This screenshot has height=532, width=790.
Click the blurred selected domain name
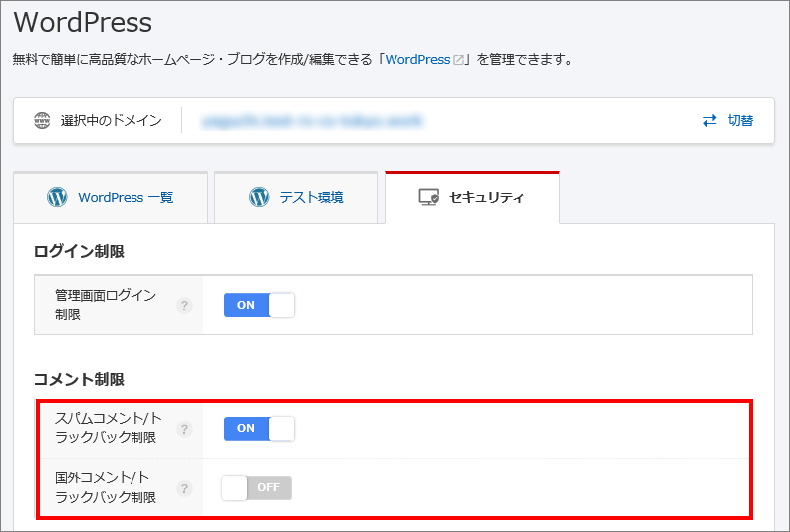coord(313,121)
